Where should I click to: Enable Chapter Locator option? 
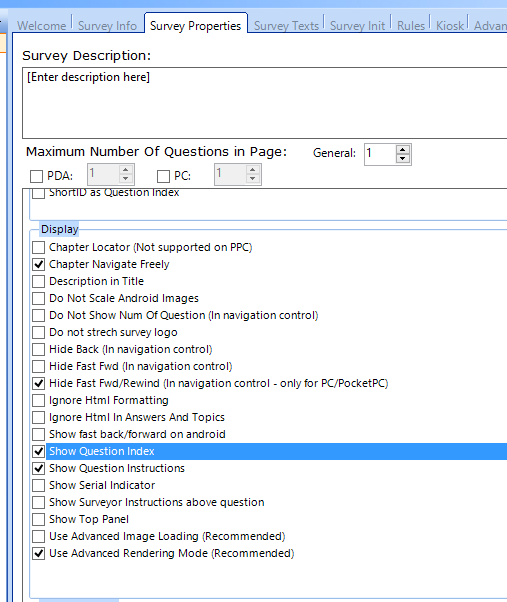(x=38, y=248)
